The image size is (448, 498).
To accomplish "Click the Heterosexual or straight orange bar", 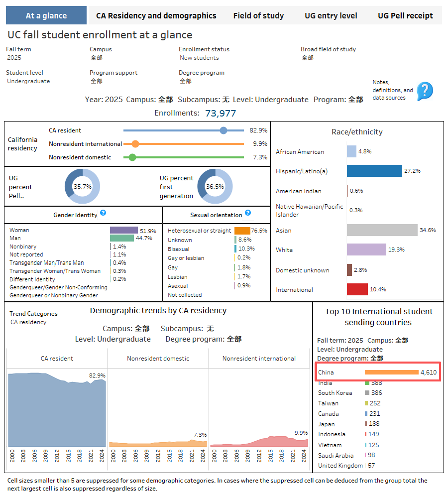I will 242,231.
